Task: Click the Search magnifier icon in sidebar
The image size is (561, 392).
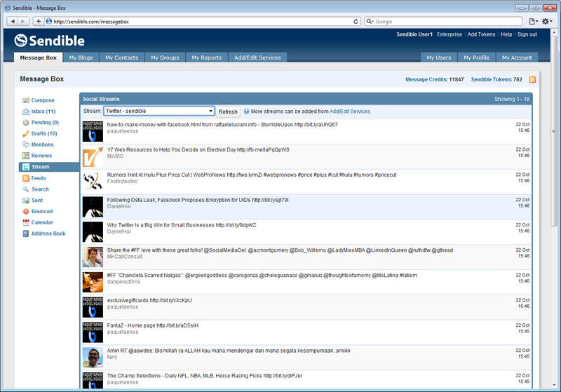Action: click(26, 189)
